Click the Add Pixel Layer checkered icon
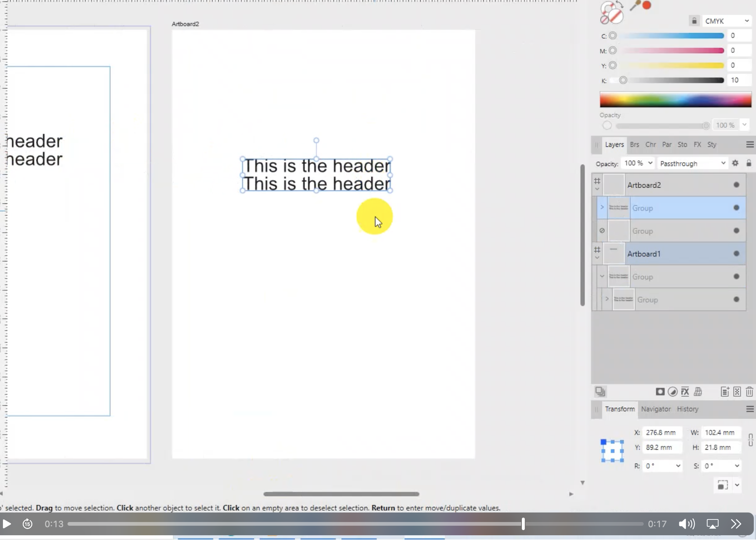This screenshot has width=756, height=547. pyautogui.click(x=737, y=392)
